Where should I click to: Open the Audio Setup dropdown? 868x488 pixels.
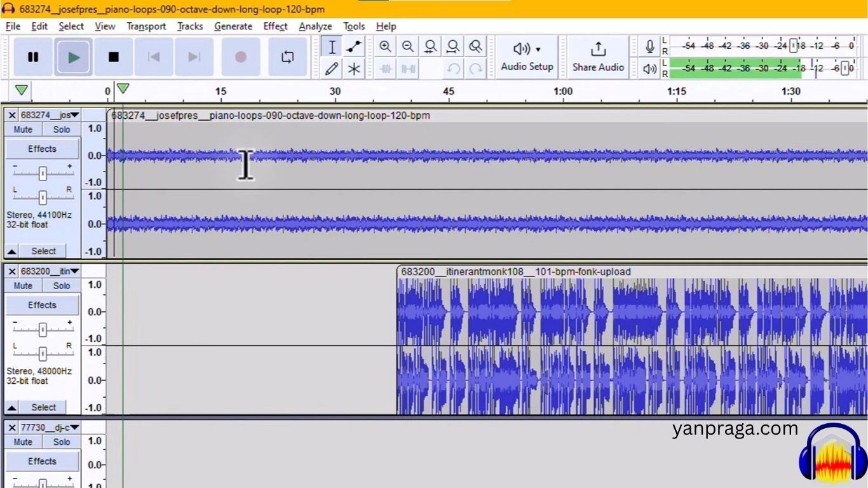(527, 57)
